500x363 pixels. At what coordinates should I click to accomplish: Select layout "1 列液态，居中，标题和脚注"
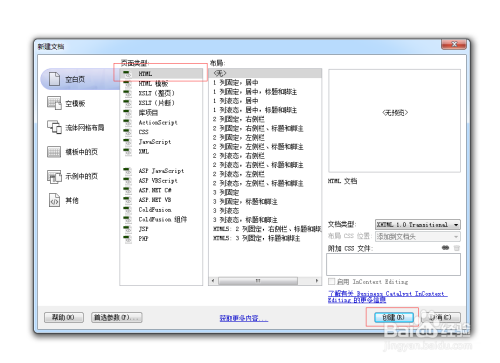point(255,110)
